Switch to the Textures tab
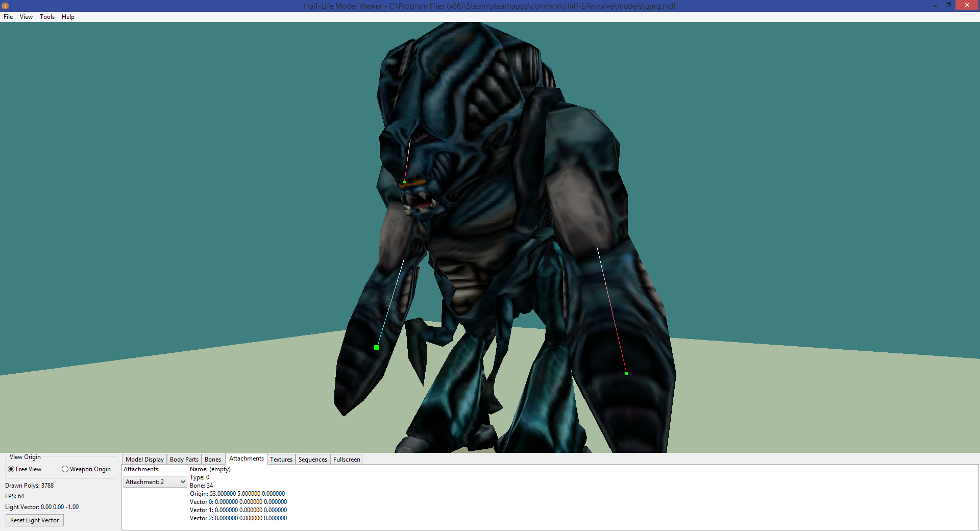 (x=281, y=460)
